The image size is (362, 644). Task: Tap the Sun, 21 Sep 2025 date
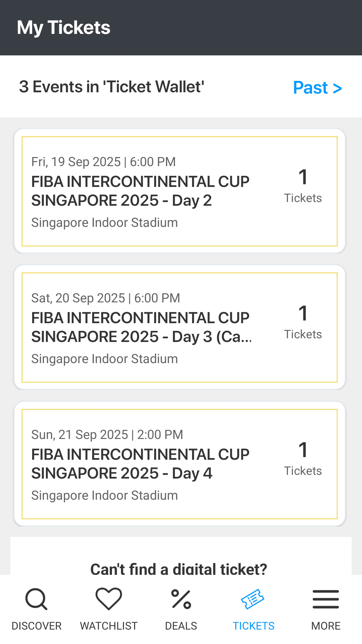[107, 435]
